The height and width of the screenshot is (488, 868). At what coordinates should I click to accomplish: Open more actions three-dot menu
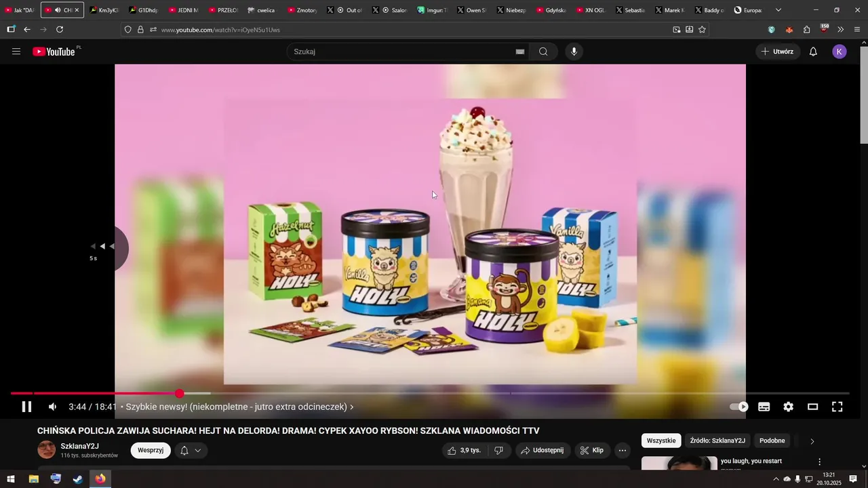(622, 450)
